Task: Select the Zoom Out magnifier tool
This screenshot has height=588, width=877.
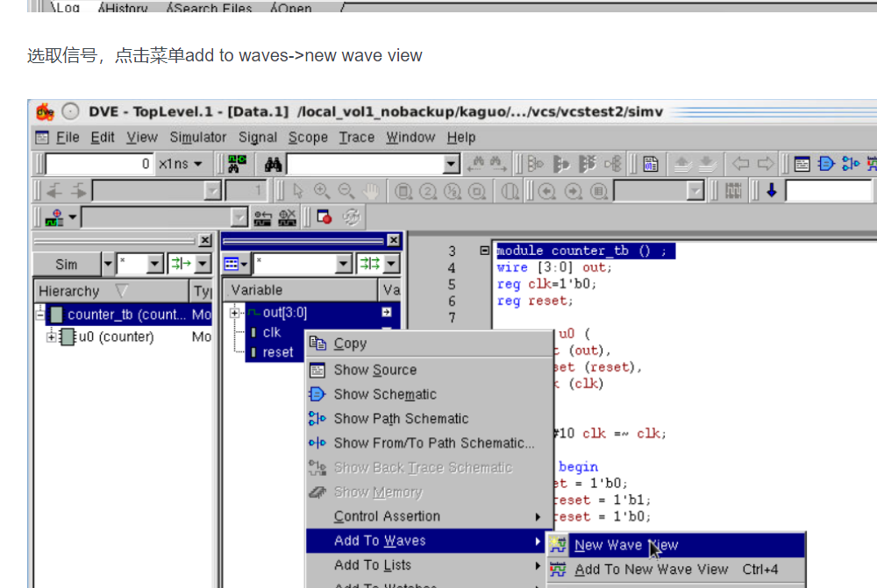Action: point(346,189)
